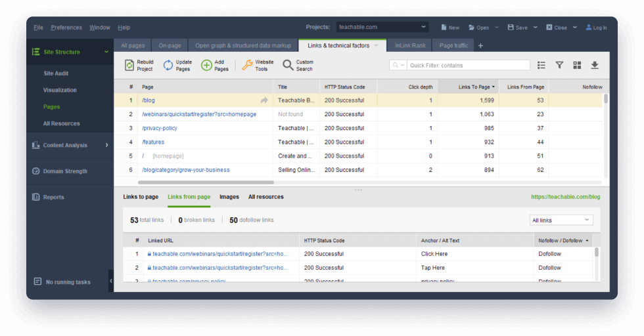Add a new workspace tab with plus

pyautogui.click(x=480, y=45)
